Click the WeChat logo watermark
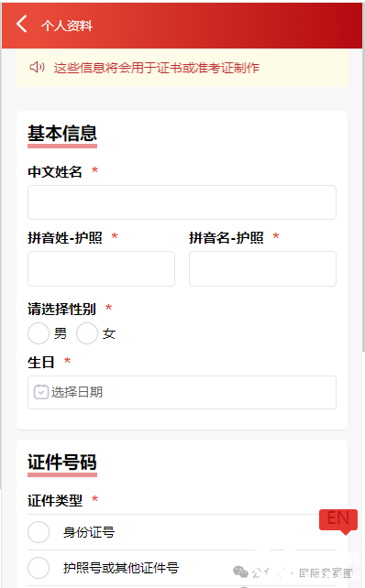 pos(240,572)
